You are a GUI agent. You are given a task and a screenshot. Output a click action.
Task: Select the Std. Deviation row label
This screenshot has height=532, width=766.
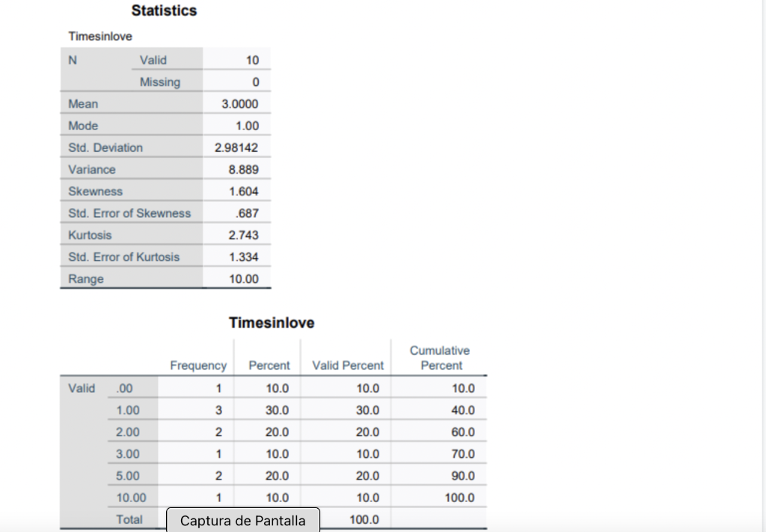pos(105,147)
